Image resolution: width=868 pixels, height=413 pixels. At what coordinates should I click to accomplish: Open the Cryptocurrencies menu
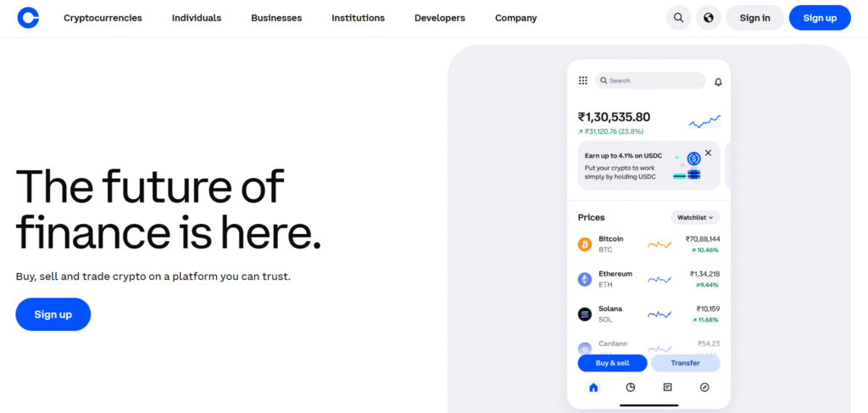click(x=103, y=18)
